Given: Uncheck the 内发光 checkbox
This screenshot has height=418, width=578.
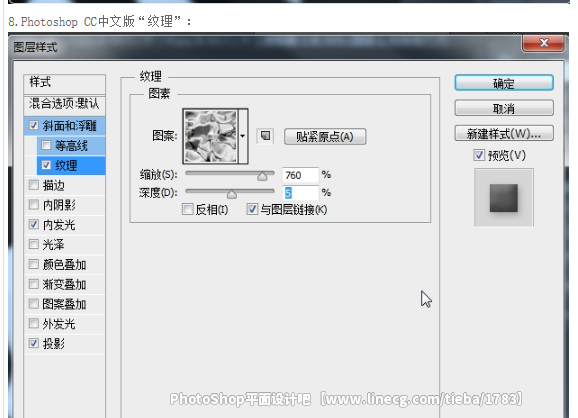Looking at the screenshot, I should tap(34, 224).
